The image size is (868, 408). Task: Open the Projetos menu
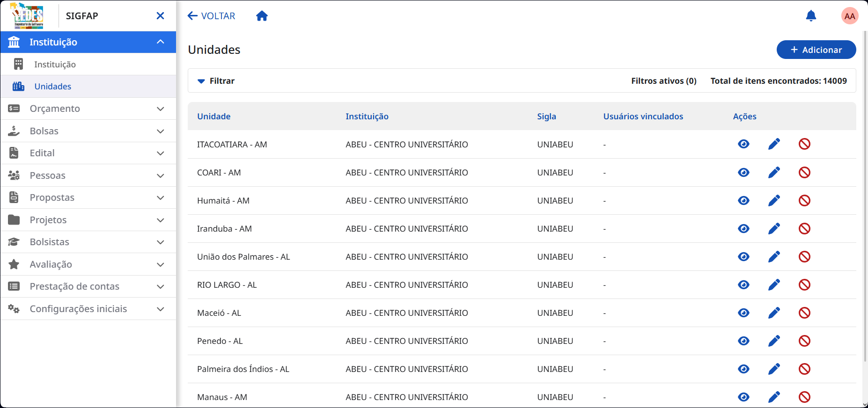click(88, 220)
